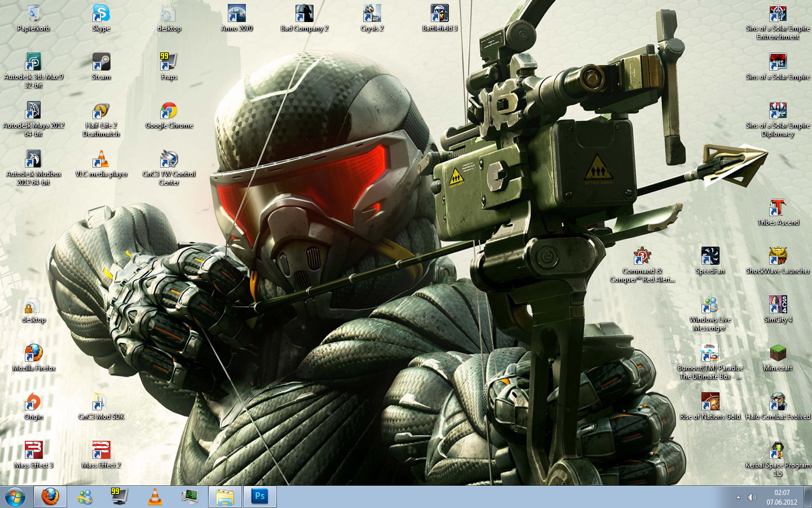This screenshot has height=508, width=812.
Task: Select the SimCity 4 desktop icon
Action: (778, 309)
